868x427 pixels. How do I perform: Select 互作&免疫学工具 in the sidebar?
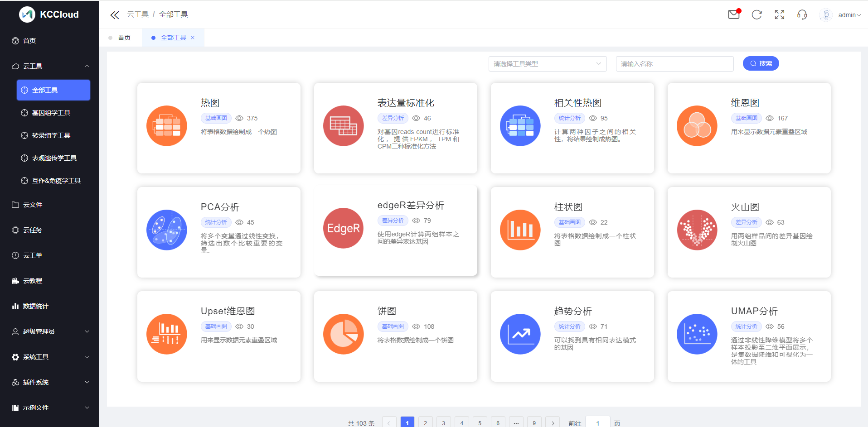tap(53, 181)
